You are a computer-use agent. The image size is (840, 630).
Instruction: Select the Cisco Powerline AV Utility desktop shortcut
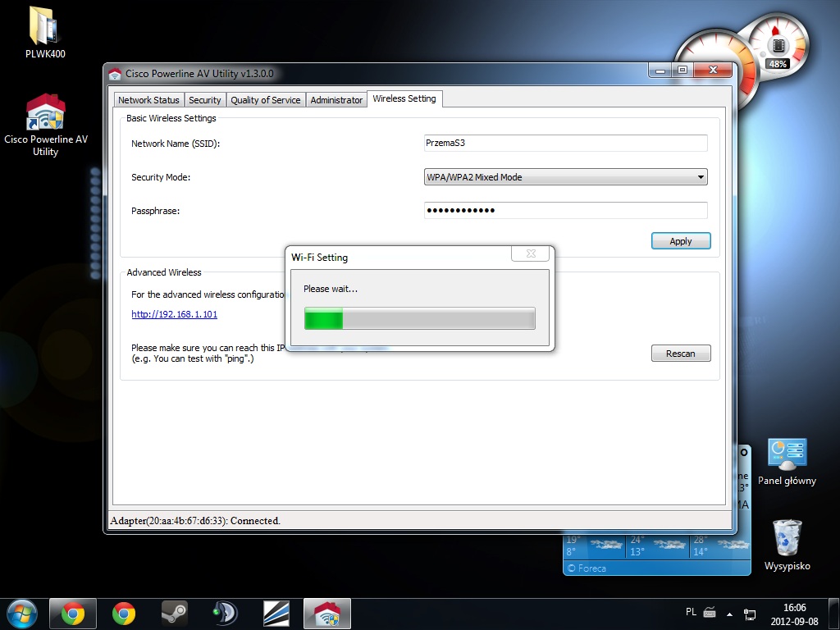46,125
